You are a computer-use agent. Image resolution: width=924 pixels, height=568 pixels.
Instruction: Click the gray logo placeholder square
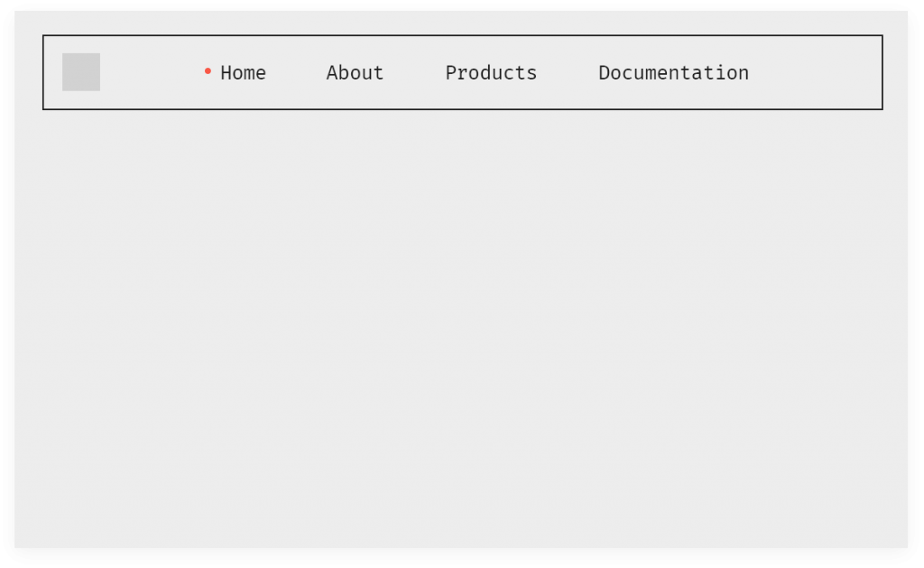pyautogui.click(x=80, y=72)
